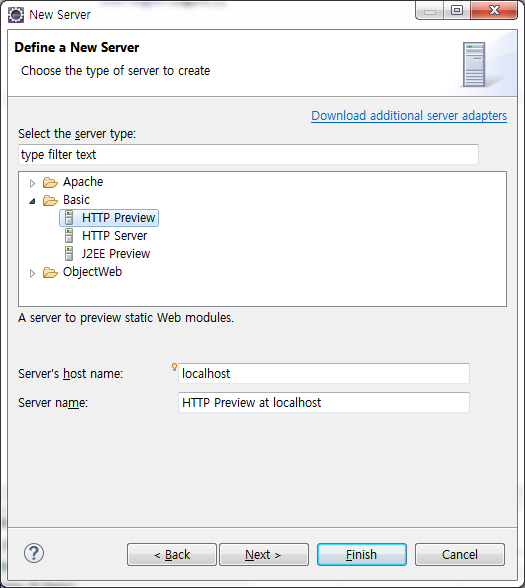The image size is (525, 588).
Task: Open help via the question mark icon
Action: point(34,554)
